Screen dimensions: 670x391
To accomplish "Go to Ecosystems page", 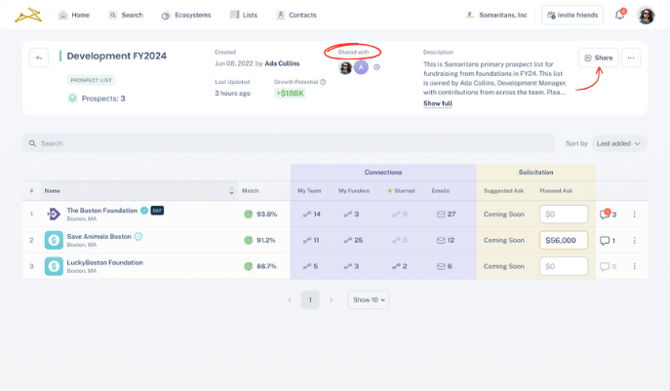I will (x=186, y=15).
